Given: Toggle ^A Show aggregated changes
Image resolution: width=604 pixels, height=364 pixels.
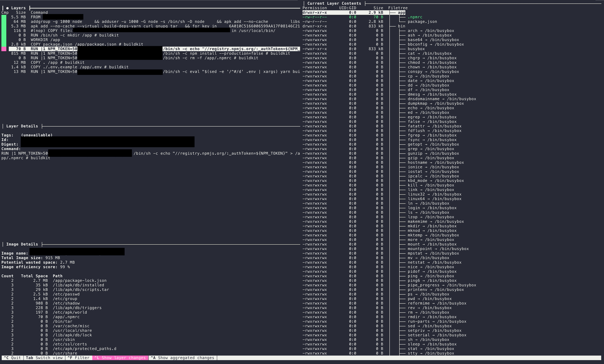Looking at the screenshot, I should pos(182,358).
